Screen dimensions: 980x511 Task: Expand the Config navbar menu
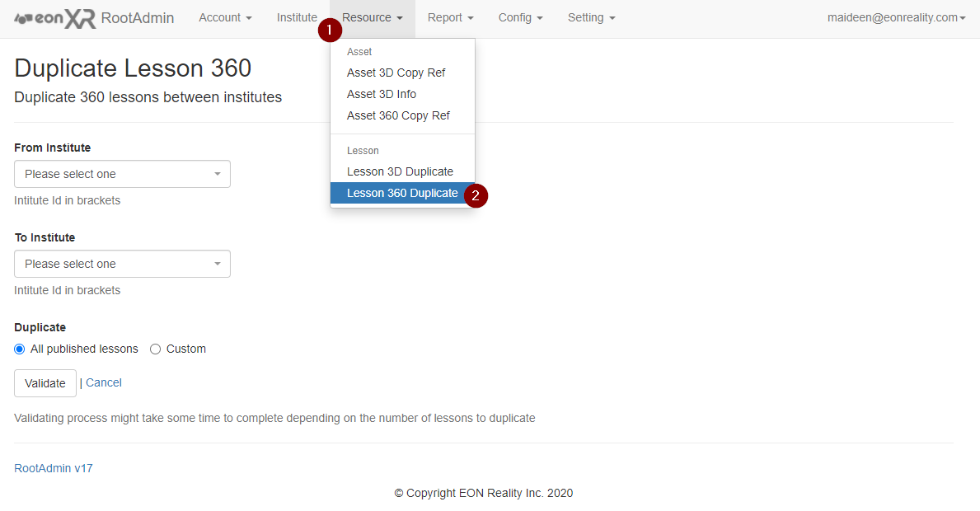coord(520,18)
